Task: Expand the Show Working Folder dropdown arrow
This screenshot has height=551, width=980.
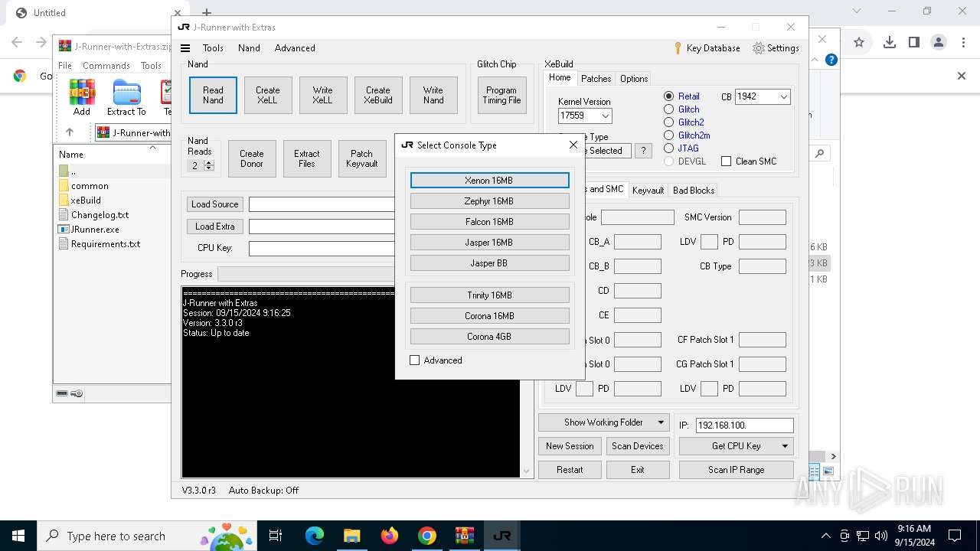Action: pos(661,422)
